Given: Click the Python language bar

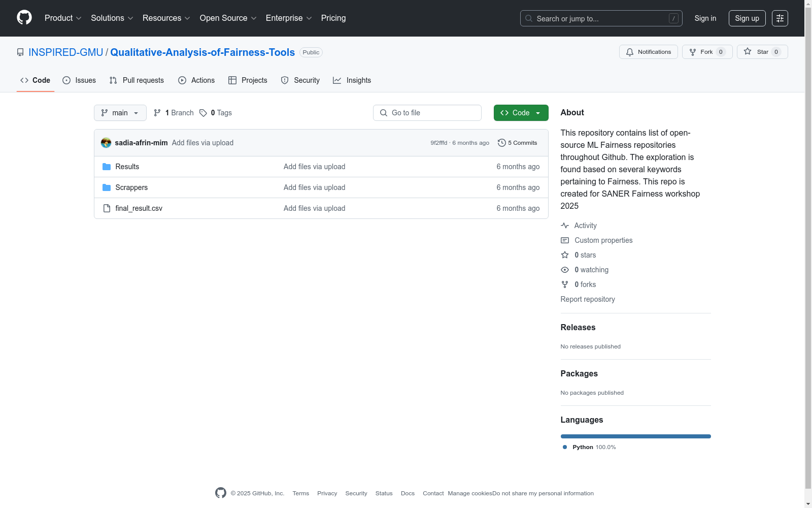Looking at the screenshot, I should [x=636, y=436].
